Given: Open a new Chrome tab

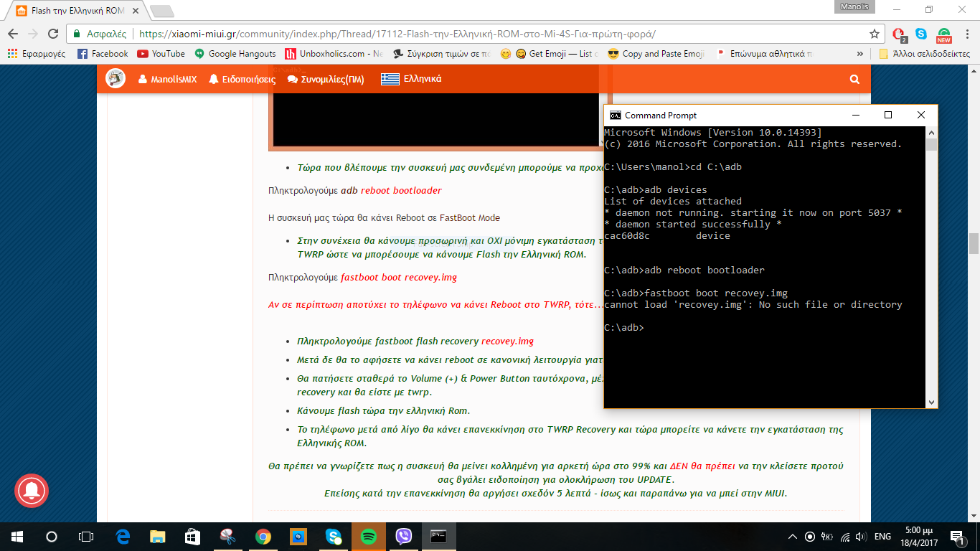Looking at the screenshot, I should point(161,11).
